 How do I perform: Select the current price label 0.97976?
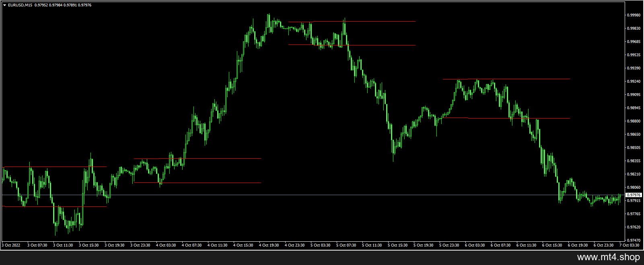(634, 195)
